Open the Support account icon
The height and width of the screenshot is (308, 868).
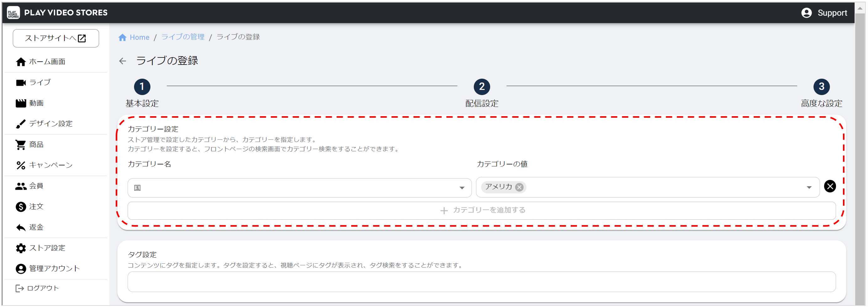pos(806,13)
